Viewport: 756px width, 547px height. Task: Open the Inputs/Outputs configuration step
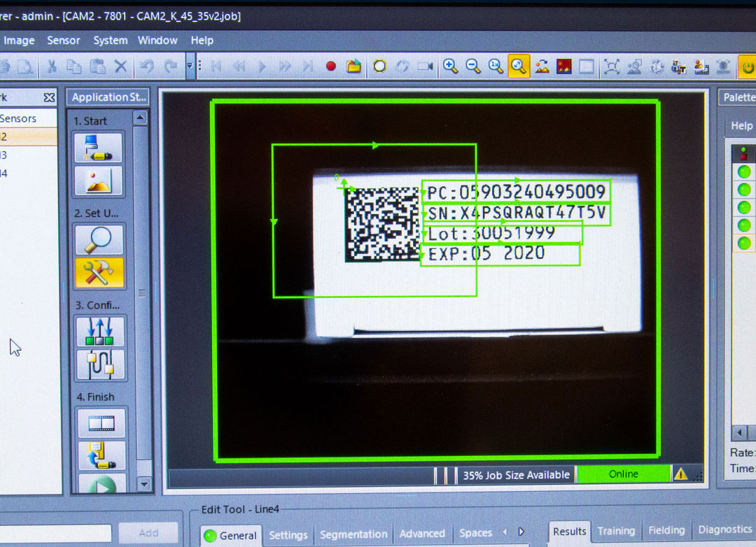[100, 332]
